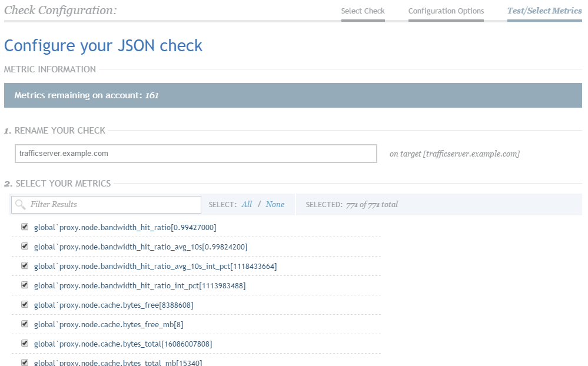Click the cache.bytes_total_mb[15340] metric label
This screenshot has width=588, height=366.
coord(118,362)
